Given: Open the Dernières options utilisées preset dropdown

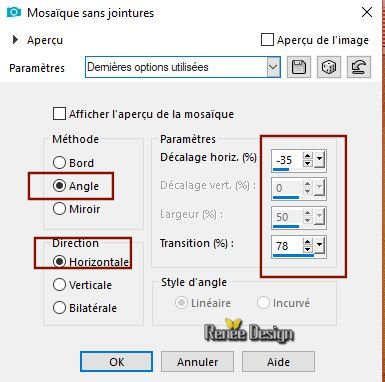Looking at the screenshot, I should (273, 67).
